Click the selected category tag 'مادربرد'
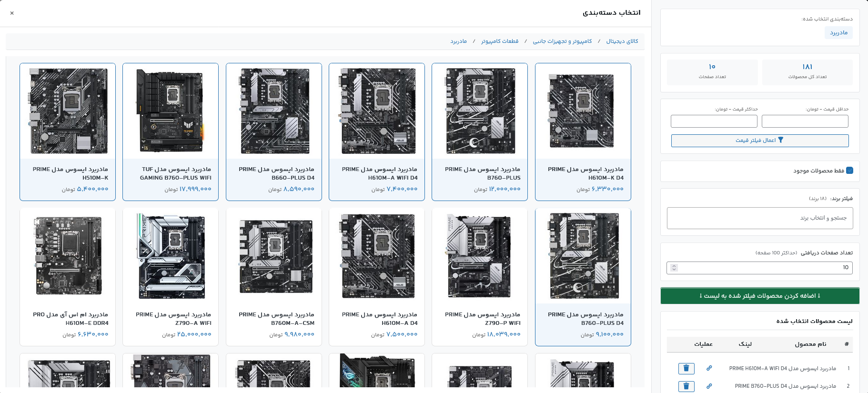Image resolution: width=868 pixels, height=393 pixels. (x=838, y=33)
